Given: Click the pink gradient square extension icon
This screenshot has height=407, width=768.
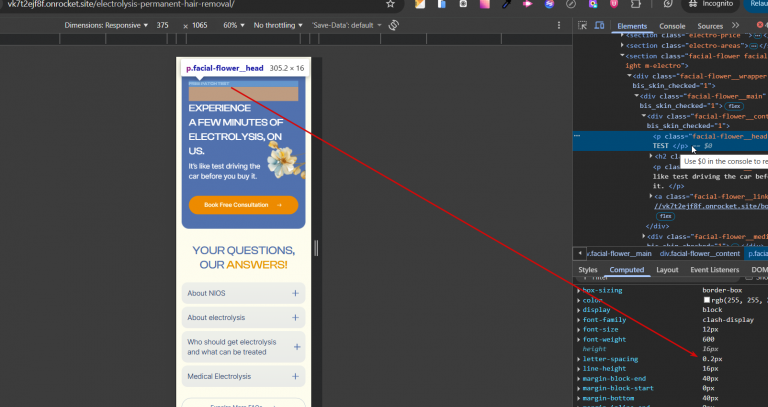Looking at the screenshot, I should click(x=484, y=4).
